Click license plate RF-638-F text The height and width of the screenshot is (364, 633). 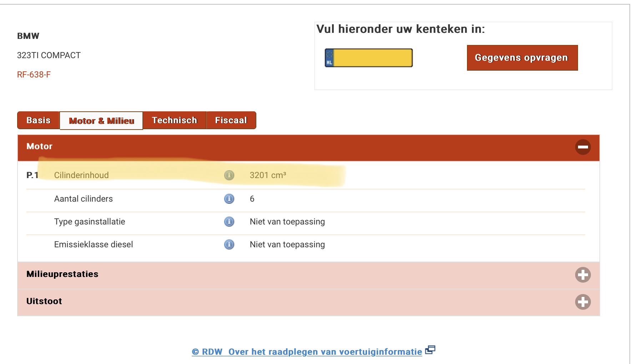pos(34,75)
